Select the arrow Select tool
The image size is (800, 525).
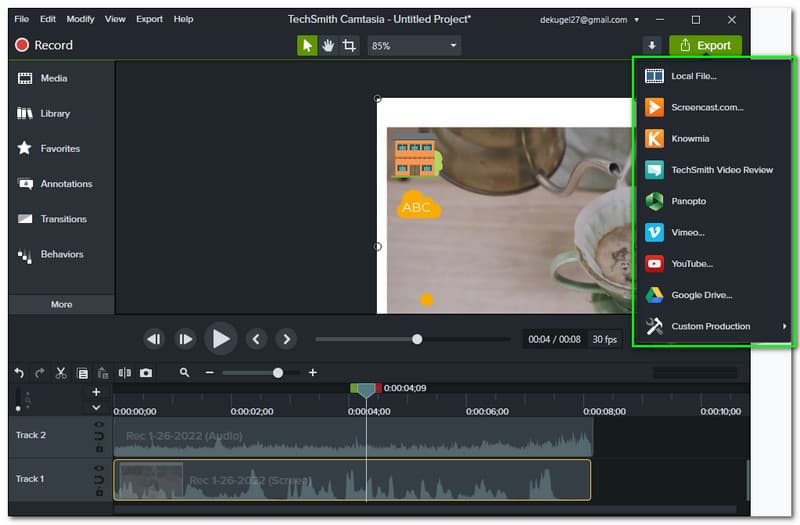[x=307, y=46]
